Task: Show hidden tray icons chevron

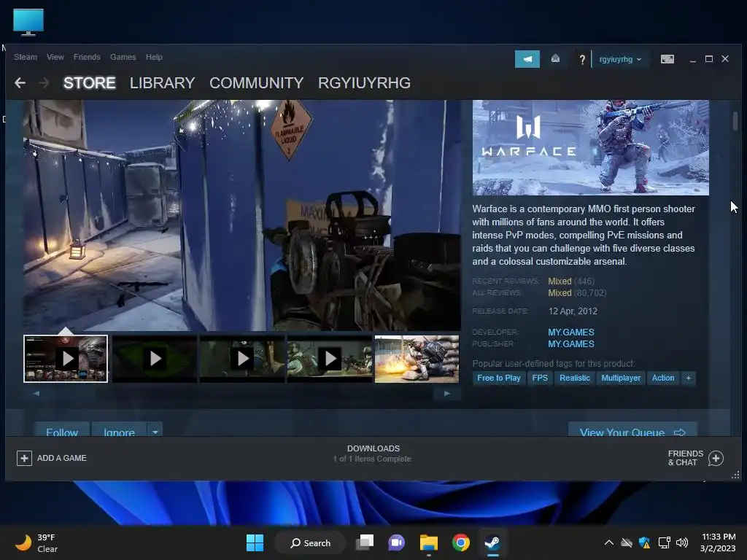Action: pyautogui.click(x=609, y=542)
